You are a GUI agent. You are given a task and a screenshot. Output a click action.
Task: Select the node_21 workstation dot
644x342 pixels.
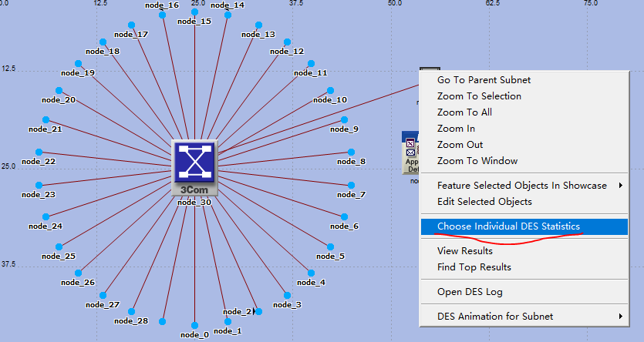coord(46,119)
